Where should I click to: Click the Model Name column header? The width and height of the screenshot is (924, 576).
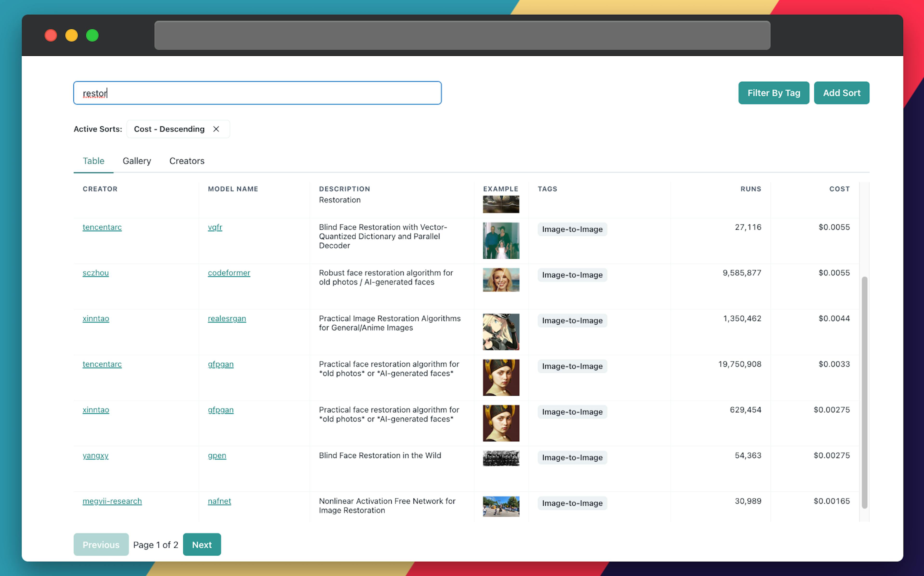(x=233, y=189)
